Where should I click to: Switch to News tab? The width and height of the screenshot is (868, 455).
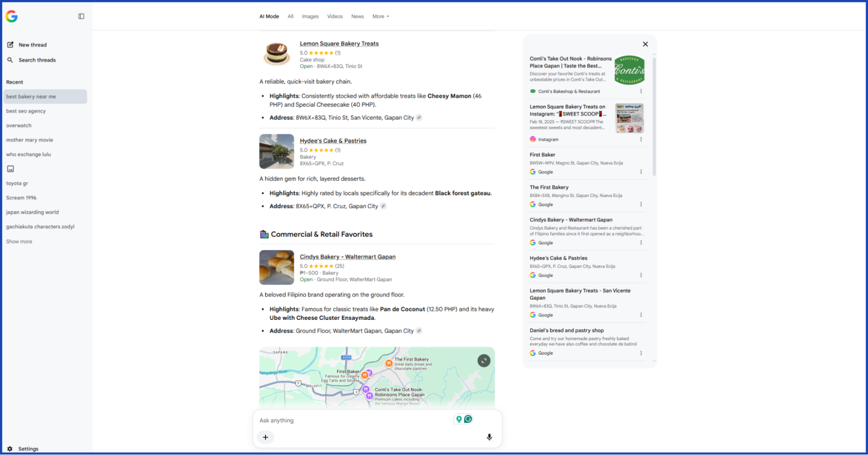(x=357, y=17)
